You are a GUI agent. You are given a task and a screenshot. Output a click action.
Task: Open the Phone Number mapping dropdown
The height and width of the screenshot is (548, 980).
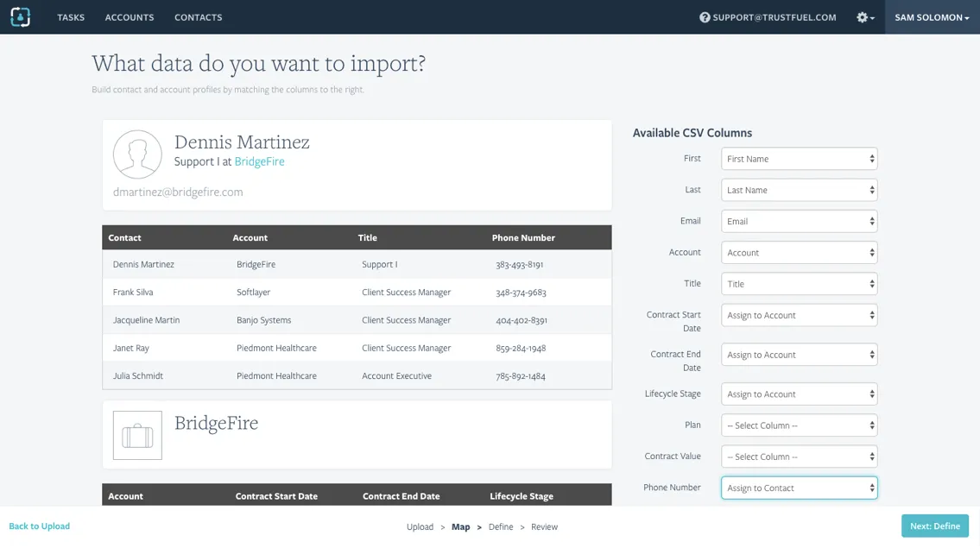(798, 488)
